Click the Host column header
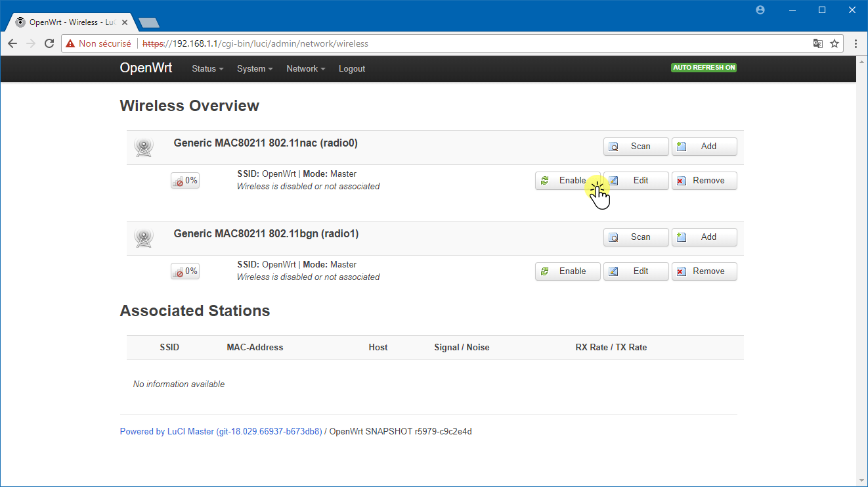Image resolution: width=868 pixels, height=487 pixels. tap(378, 347)
